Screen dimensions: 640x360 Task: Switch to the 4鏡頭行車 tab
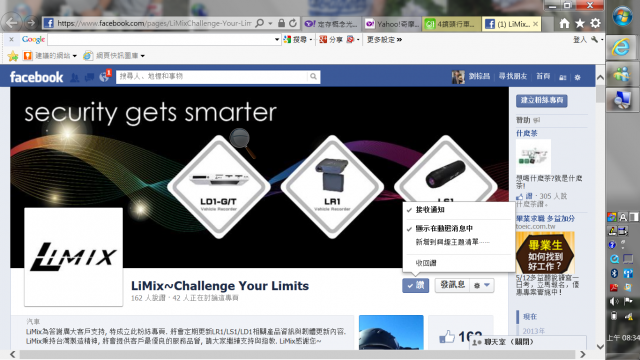click(x=451, y=24)
